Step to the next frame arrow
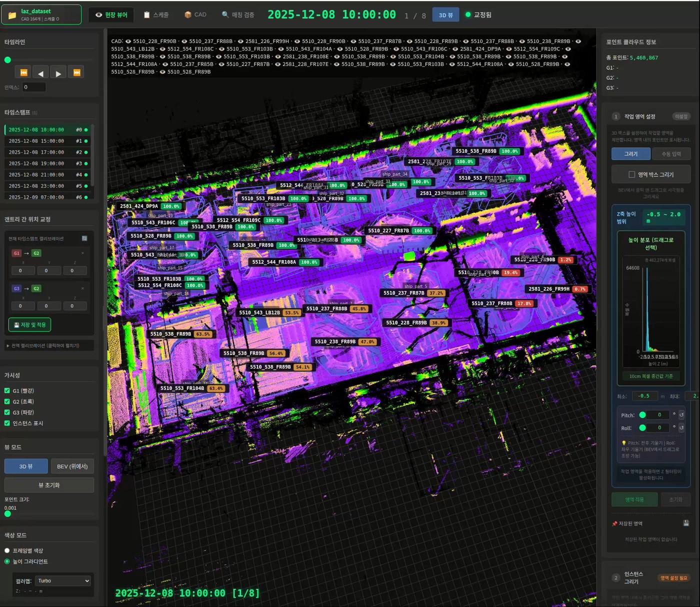The image size is (700, 607). tap(58, 72)
